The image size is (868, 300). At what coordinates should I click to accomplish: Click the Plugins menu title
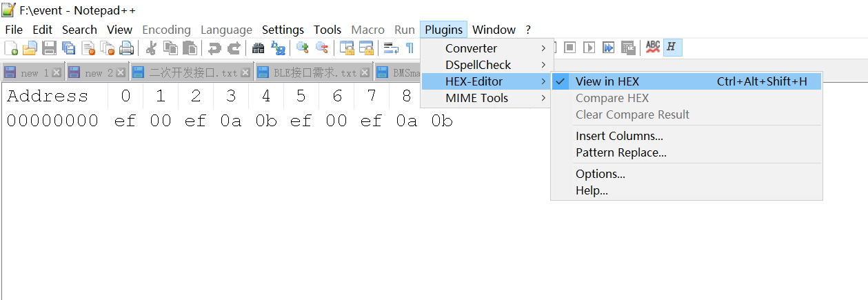[x=443, y=30]
